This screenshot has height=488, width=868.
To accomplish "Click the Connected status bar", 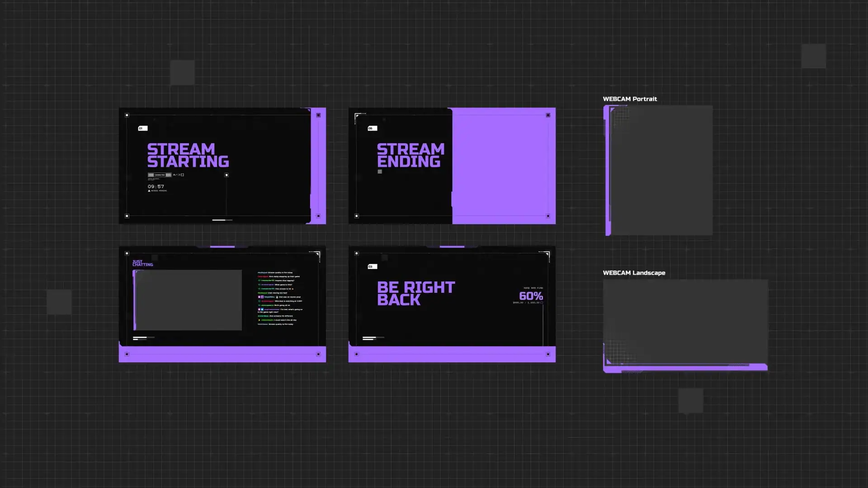I will (160, 175).
